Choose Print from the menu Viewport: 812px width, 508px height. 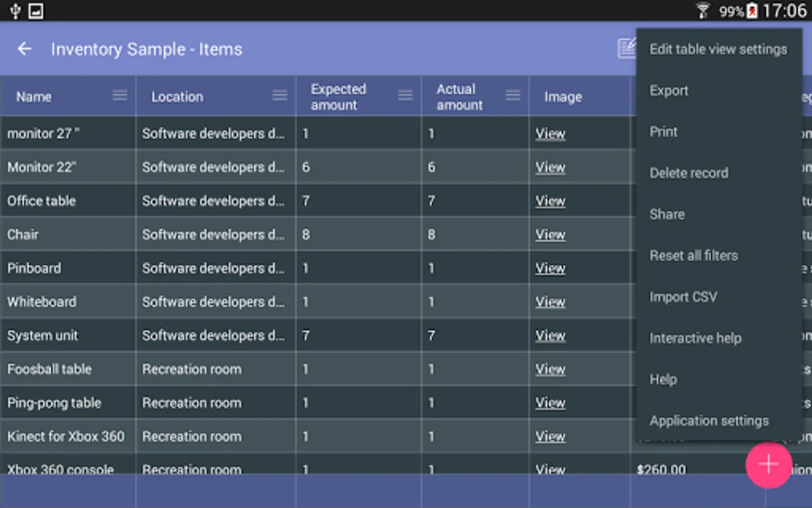coord(718,132)
